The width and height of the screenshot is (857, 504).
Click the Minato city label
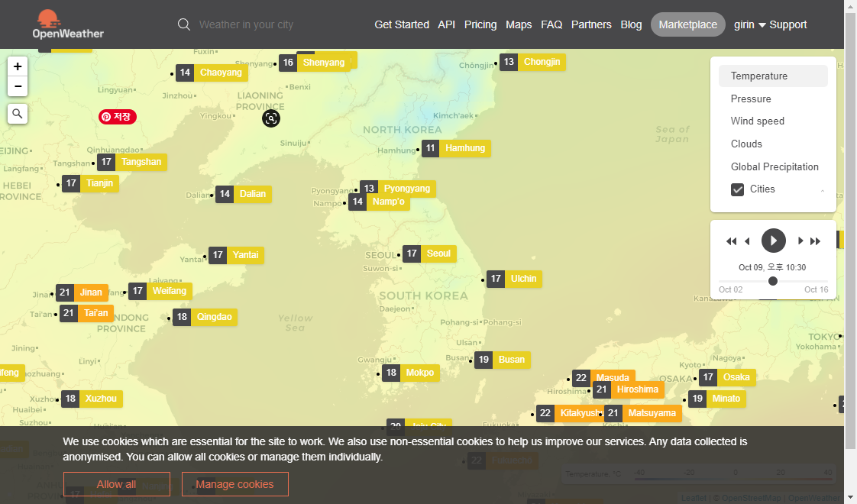click(726, 399)
